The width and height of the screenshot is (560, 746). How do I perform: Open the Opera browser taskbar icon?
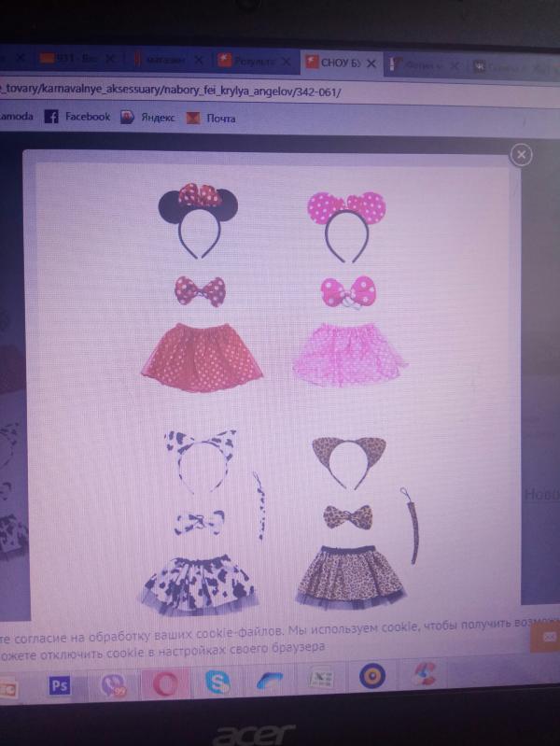(x=165, y=683)
